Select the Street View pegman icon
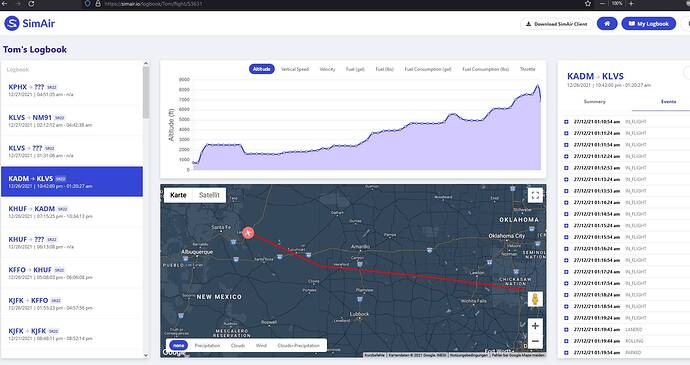690x365 pixels. 535,299
